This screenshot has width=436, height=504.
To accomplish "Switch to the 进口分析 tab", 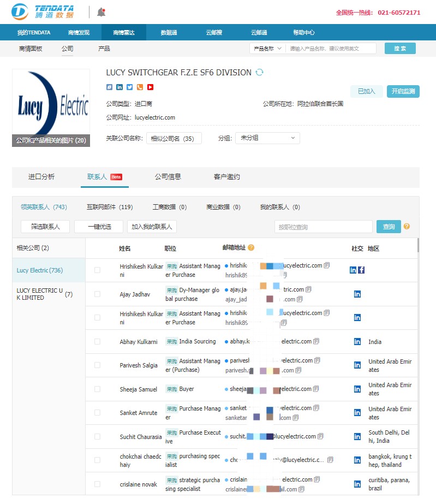I will (x=41, y=177).
